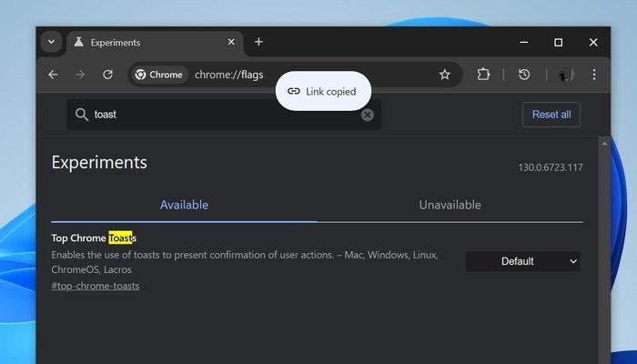Open the profile avatar menu
Screen dimensions: 637x364
coord(566,75)
